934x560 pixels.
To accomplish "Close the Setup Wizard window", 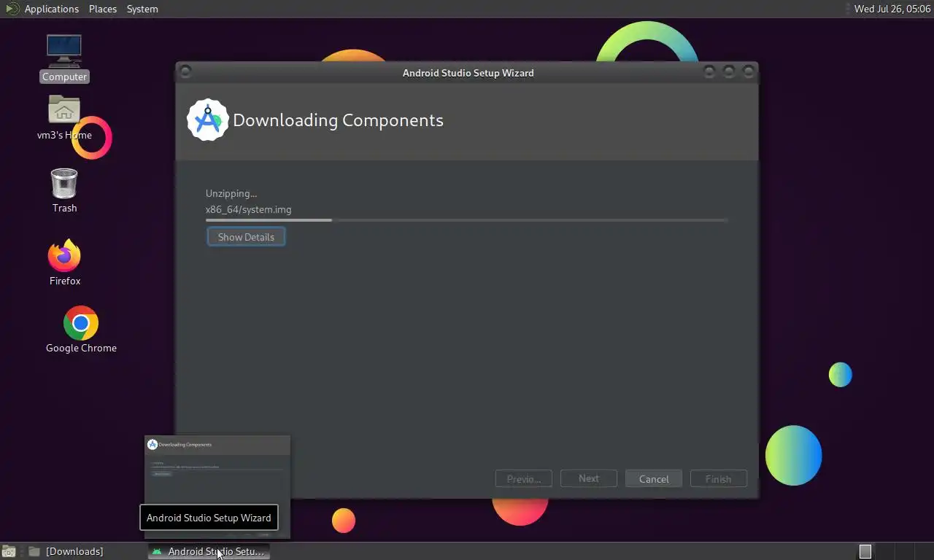I will tap(748, 71).
